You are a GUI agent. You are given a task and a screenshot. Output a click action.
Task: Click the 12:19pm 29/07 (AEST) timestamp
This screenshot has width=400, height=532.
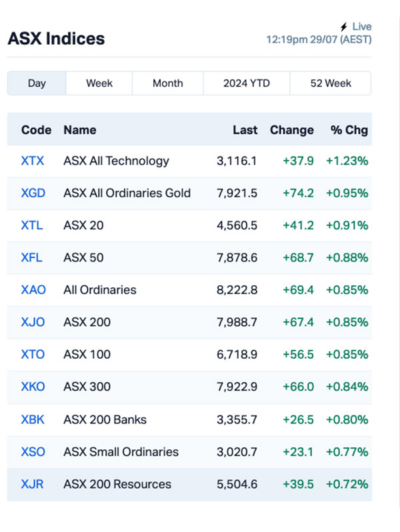319,40
